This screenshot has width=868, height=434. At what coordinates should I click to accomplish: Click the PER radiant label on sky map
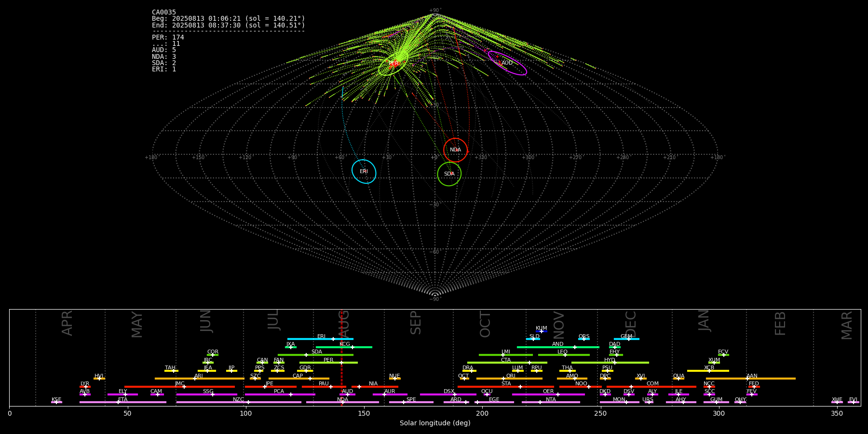(x=393, y=64)
